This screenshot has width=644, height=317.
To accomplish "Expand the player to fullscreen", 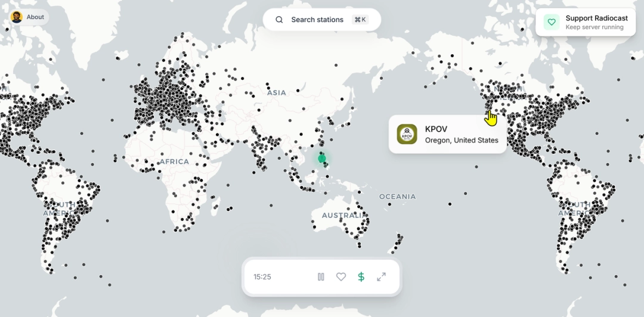I will (381, 277).
